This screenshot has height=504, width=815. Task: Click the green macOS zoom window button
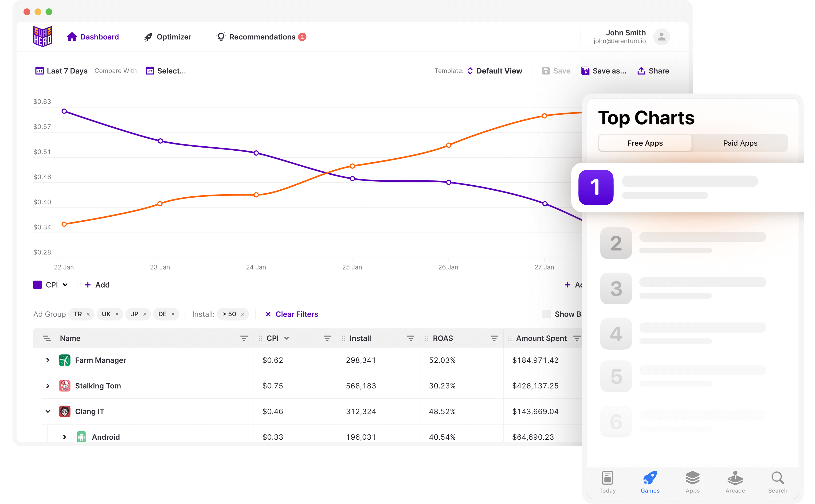pos(49,12)
